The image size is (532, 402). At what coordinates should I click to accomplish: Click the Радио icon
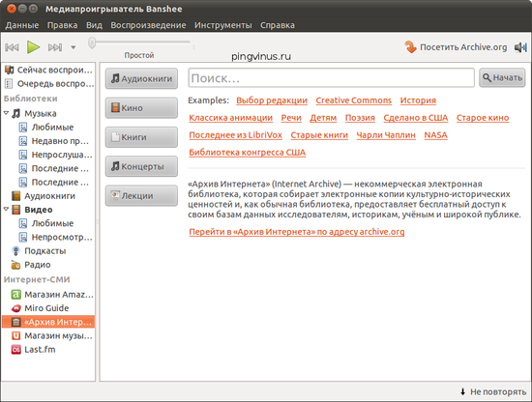15,265
